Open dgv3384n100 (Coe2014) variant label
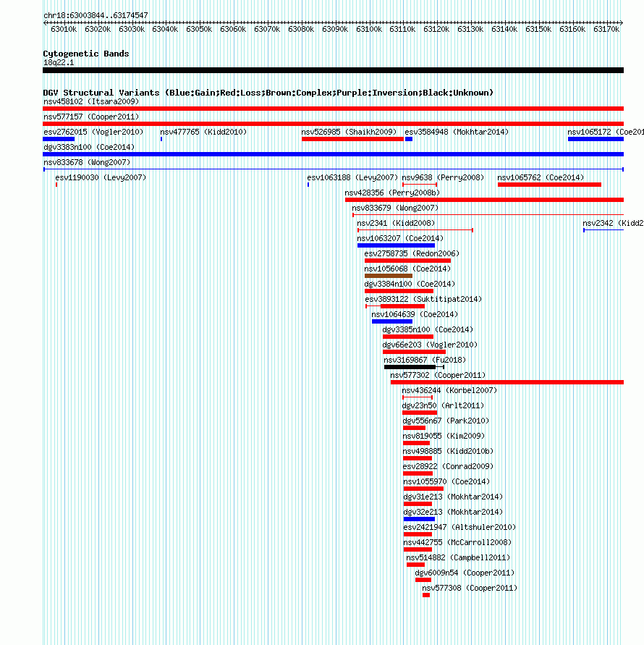The image size is (644, 645). [410, 284]
